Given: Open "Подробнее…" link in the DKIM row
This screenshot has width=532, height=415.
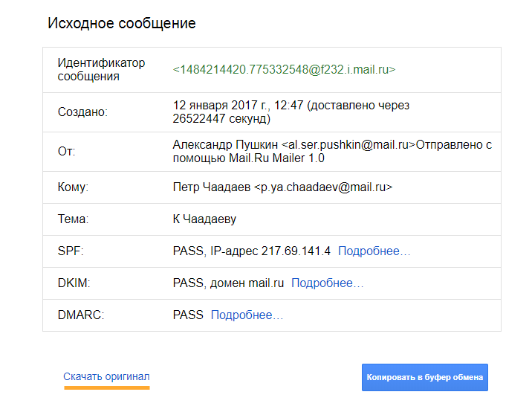Looking at the screenshot, I should point(327,283).
